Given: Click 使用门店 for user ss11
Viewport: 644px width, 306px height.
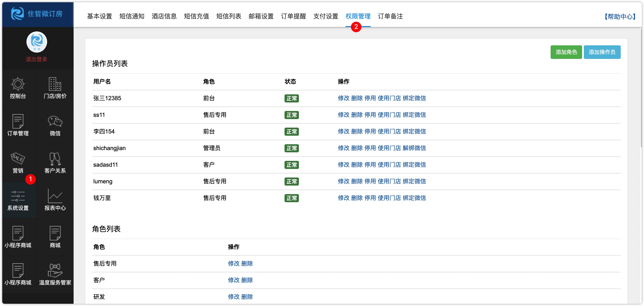Looking at the screenshot, I should pyautogui.click(x=389, y=115).
